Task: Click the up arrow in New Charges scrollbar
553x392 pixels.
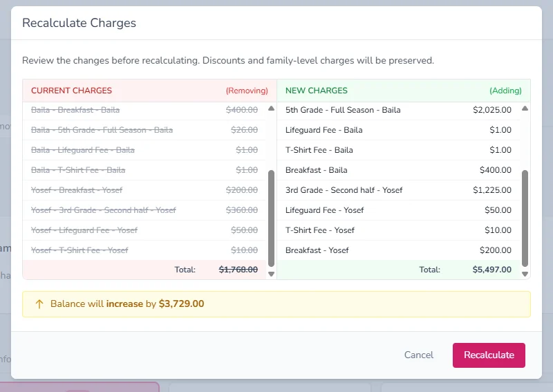Action: (x=525, y=109)
